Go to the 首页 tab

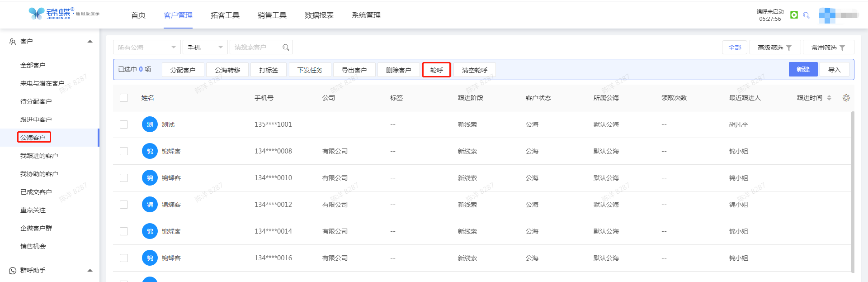(138, 15)
